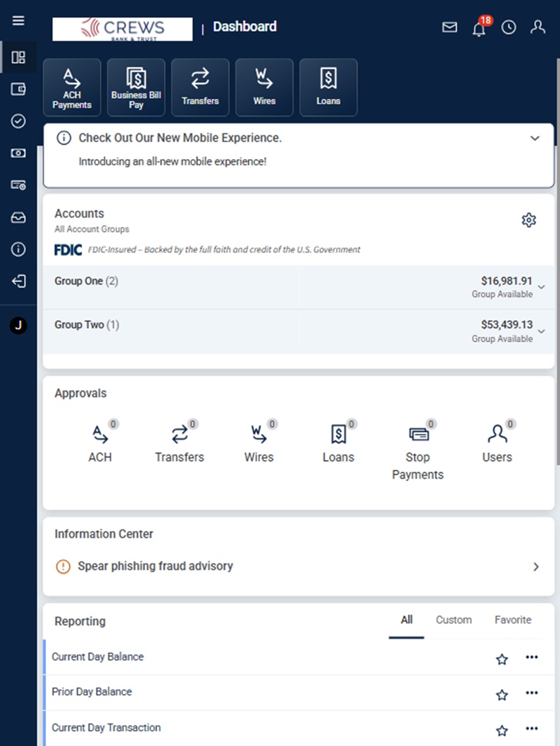The width and height of the screenshot is (560, 746).
Task: Open more options for Current Day Transaction
Action: [532, 729]
